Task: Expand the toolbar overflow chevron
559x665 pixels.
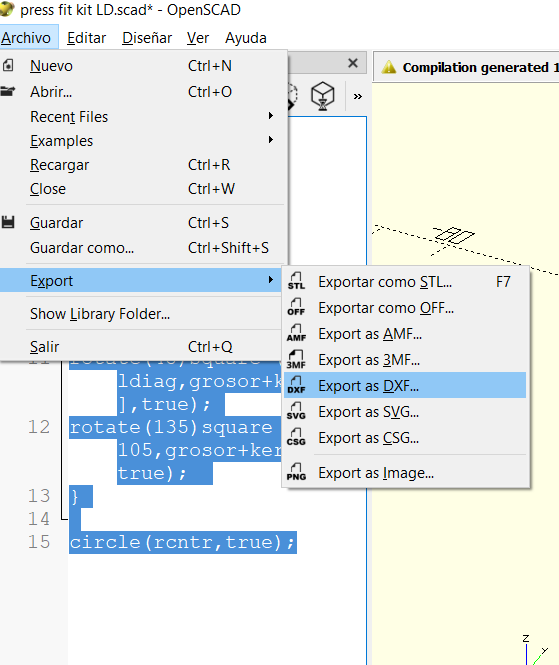Action: coord(358,97)
